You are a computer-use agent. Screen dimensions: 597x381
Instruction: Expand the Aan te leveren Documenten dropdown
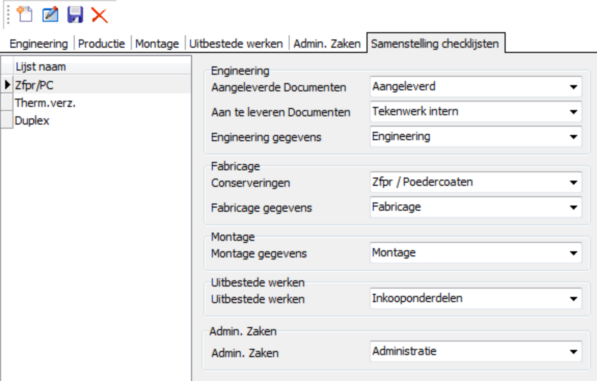click(476, 112)
